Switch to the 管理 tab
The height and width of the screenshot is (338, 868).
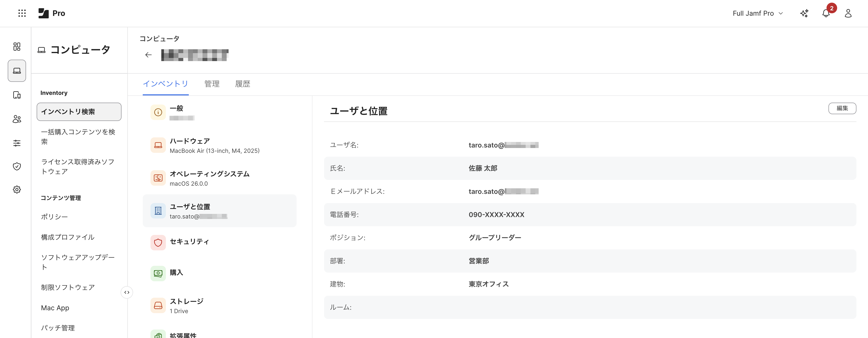click(212, 84)
